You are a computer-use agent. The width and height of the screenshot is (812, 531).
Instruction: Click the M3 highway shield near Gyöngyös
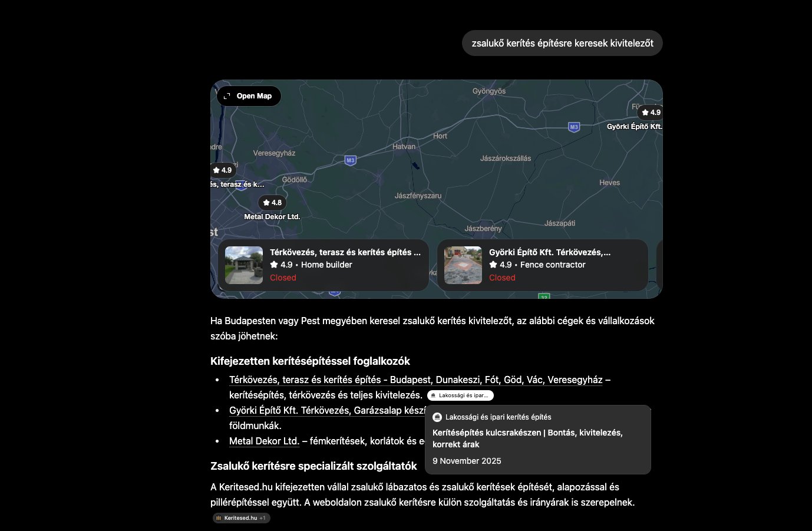point(574,127)
